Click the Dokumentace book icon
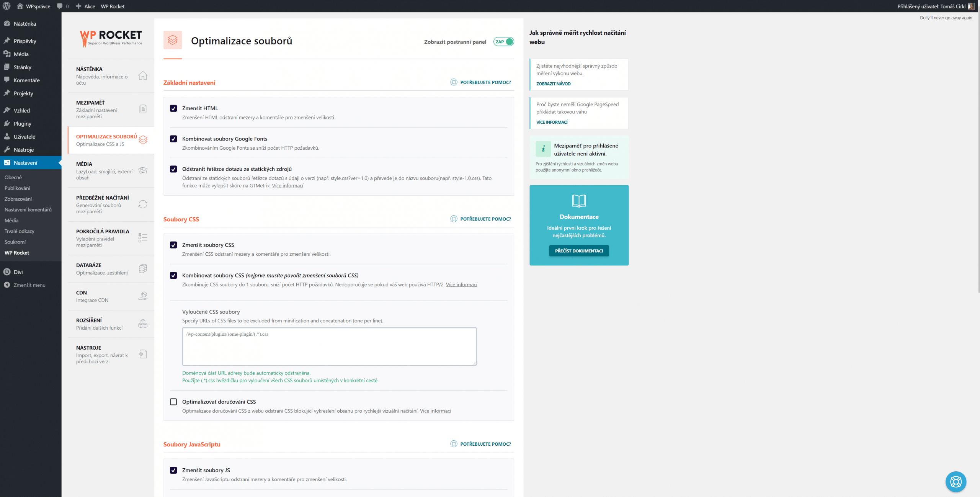980x497 pixels. coord(579,201)
